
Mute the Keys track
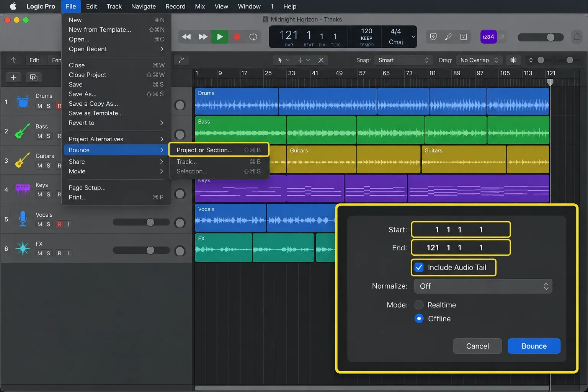40,194
